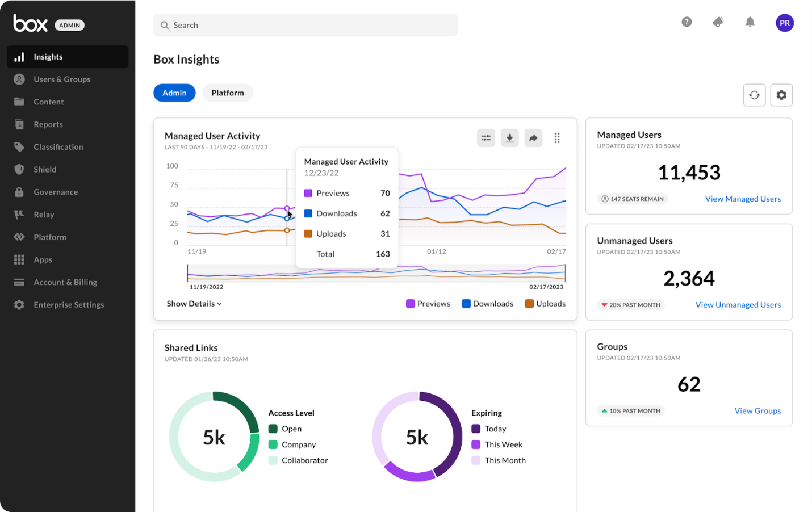The width and height of the screenshot is (812, 512).
Task: Open the View Groups link
Action: click(757, 411)
